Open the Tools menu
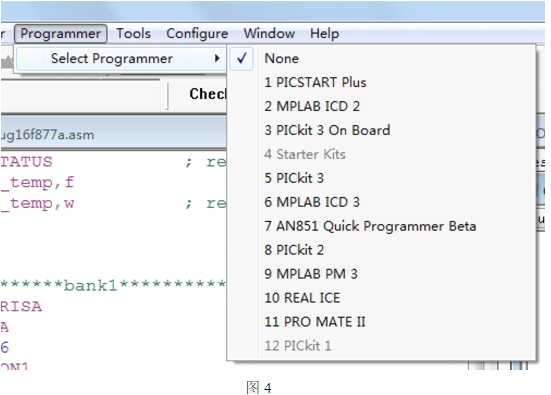The height and width of the screenshot is (395, 551). pyautogui.click(x=134, y=34)
